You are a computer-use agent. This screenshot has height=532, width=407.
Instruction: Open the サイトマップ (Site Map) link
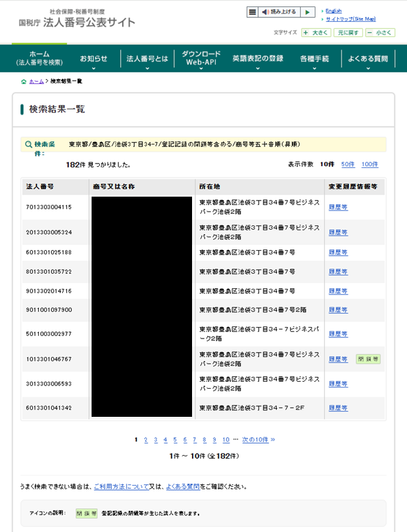coord(350,19)
